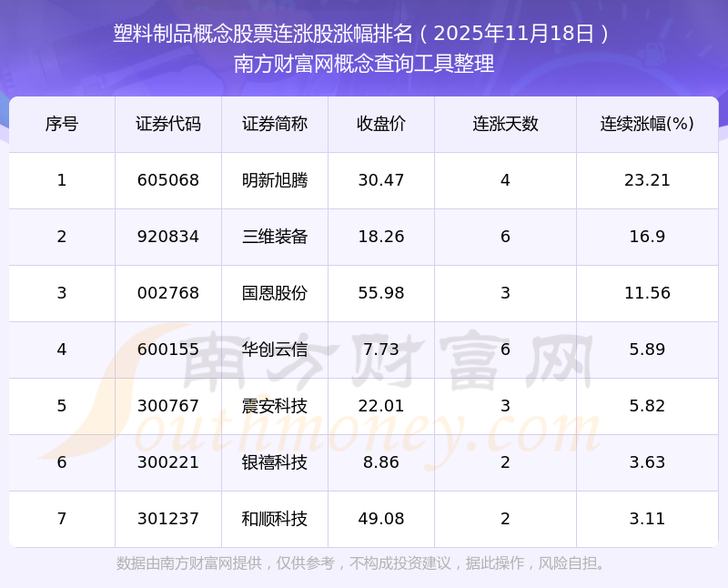Select stock name 明新旭腾
The width and height of the screenshot is (728, 588).
click(x=275, y=180)
